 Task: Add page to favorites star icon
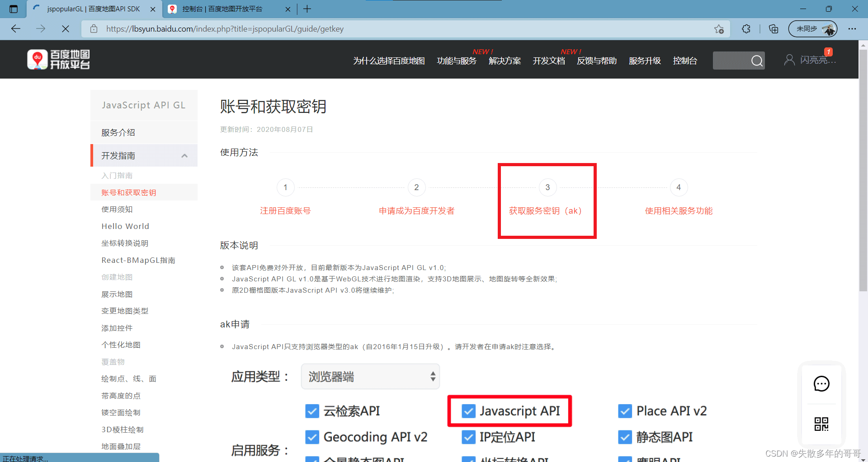[719, 29]
